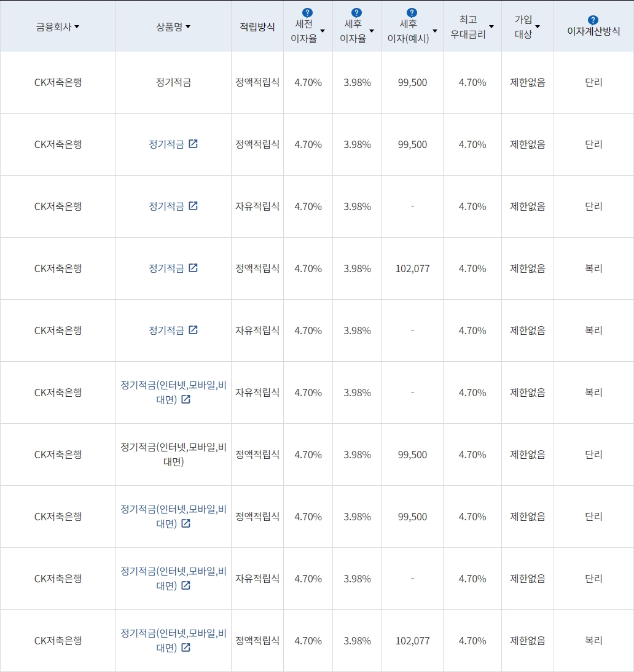Open the 가입 대상 sort dropdown
This screenshot has height=672, width=634.
pyautogui.click(x=538, y=25)
